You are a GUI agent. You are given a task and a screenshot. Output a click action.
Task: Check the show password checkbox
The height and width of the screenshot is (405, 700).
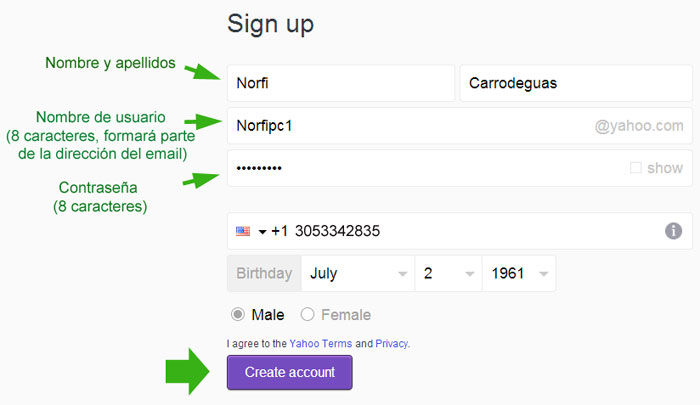click(x=636, y=168)
